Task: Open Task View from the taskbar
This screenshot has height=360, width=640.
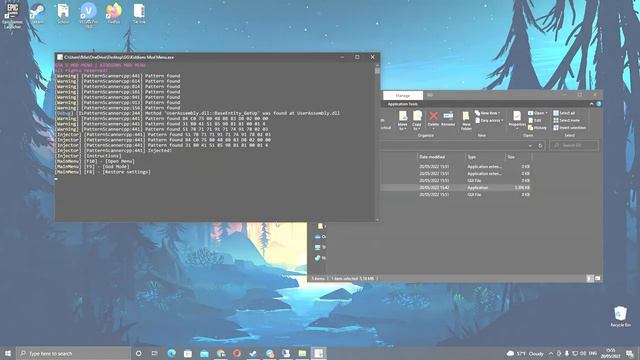Action: 155,353
